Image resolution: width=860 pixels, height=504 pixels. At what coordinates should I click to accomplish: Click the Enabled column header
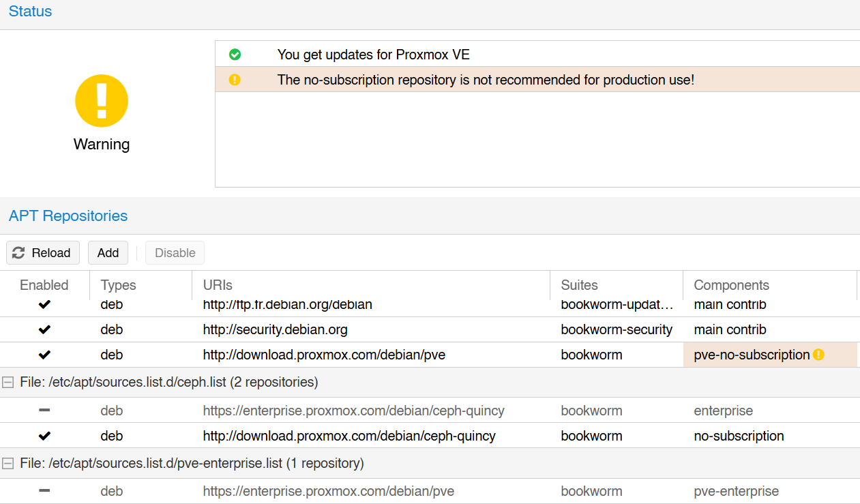pyautogui.click(x=44, y=285)
